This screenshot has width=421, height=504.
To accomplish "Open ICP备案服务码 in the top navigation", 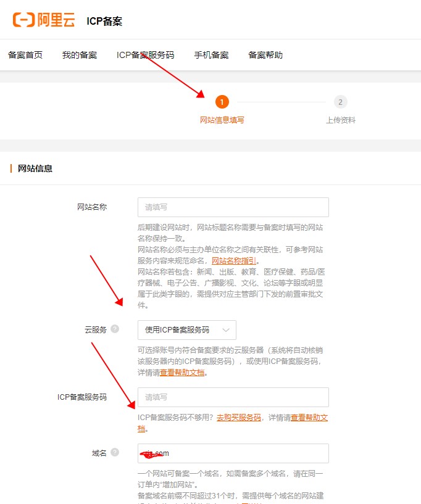I will click(145, 55).
